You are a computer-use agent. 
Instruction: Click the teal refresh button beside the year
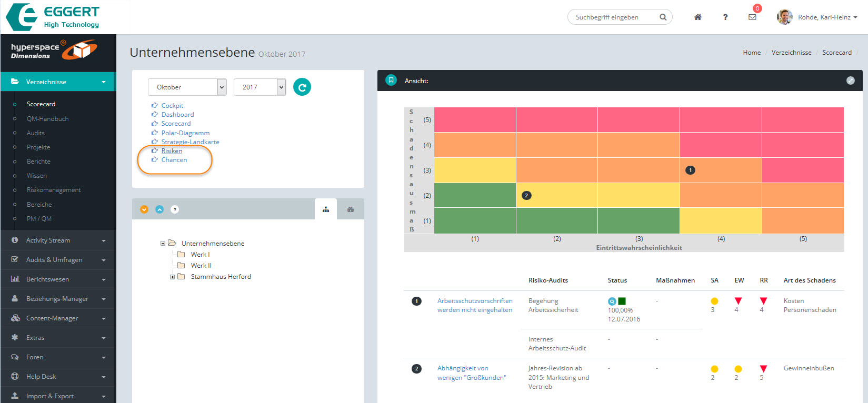click(x=302, y=87)
